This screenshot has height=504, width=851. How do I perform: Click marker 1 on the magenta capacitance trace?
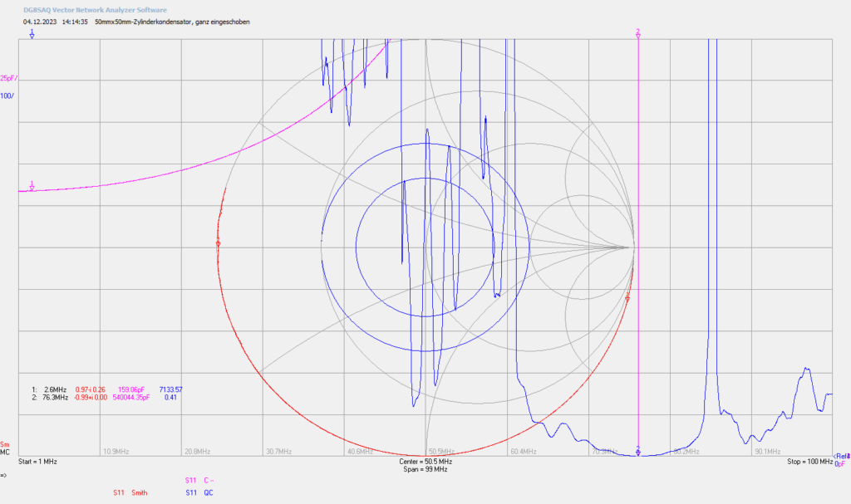pos(32,186)
